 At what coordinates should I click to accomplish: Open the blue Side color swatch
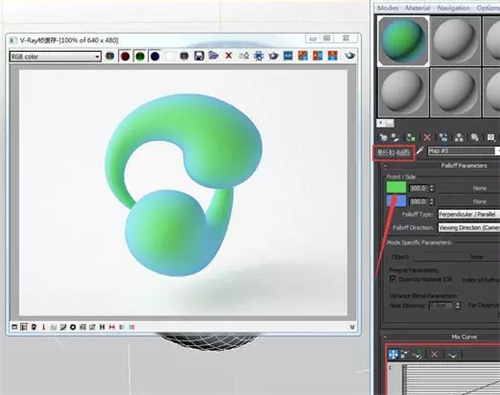point(396,201)
